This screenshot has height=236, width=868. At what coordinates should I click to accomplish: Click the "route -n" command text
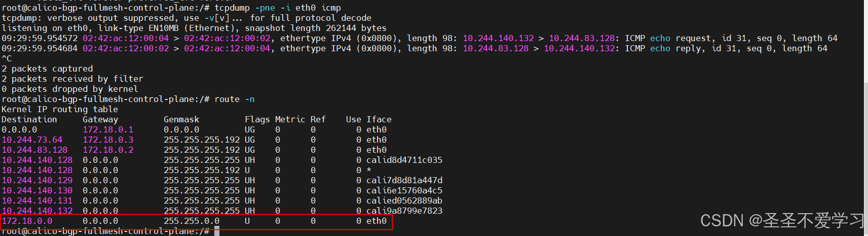pyautogui.click(x=235, y=99)
